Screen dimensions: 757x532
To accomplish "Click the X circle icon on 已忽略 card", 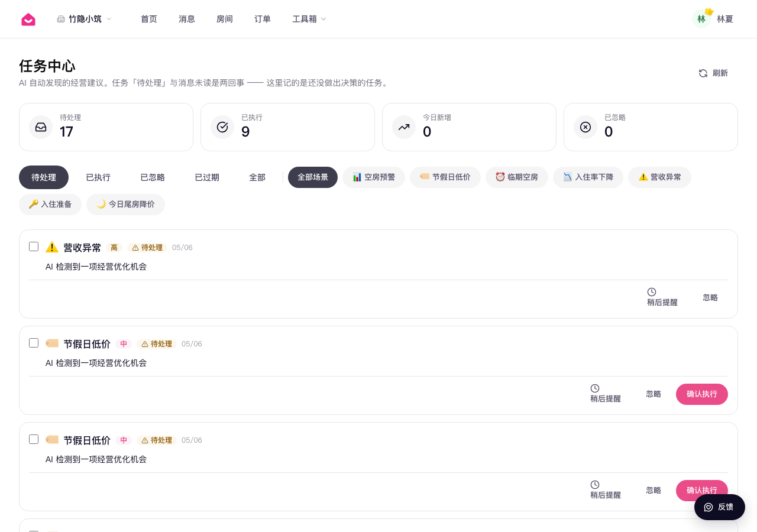I will [585, 127].
